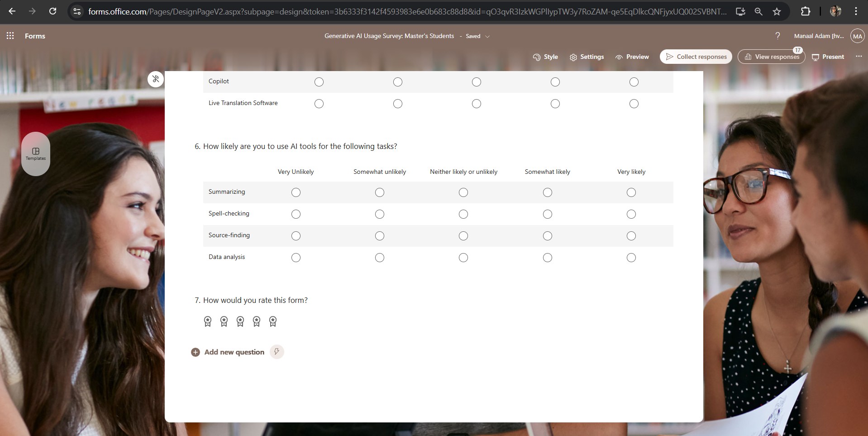
Task: Select Very likely for Summarizing
Action: pyautogui.click(x=631, y=192)
